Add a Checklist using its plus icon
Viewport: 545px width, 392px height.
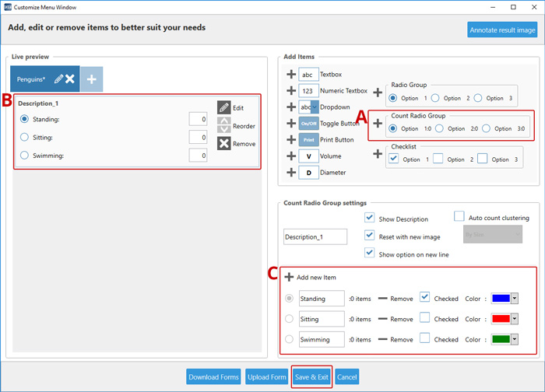378,153
